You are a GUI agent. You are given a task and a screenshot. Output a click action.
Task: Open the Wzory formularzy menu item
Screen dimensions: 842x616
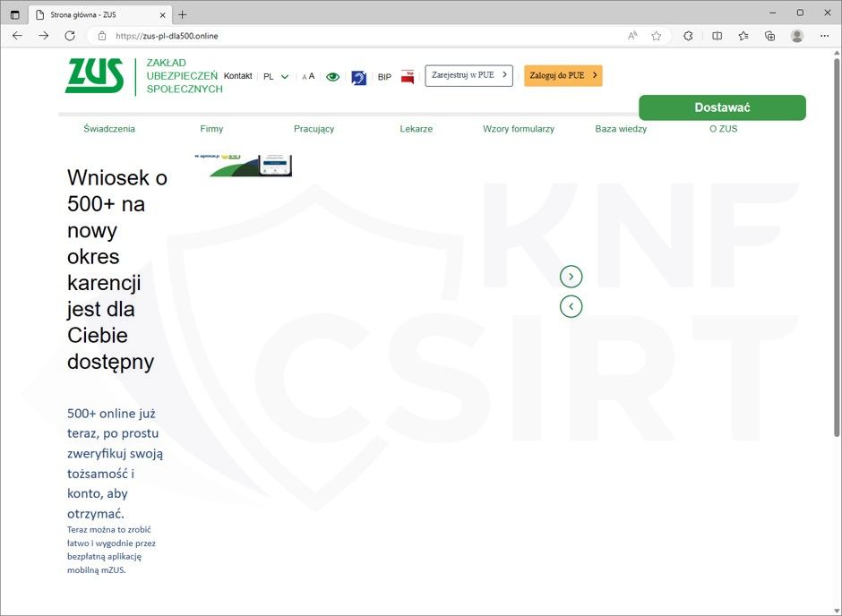pyautogui.click(x=518, y=129)
